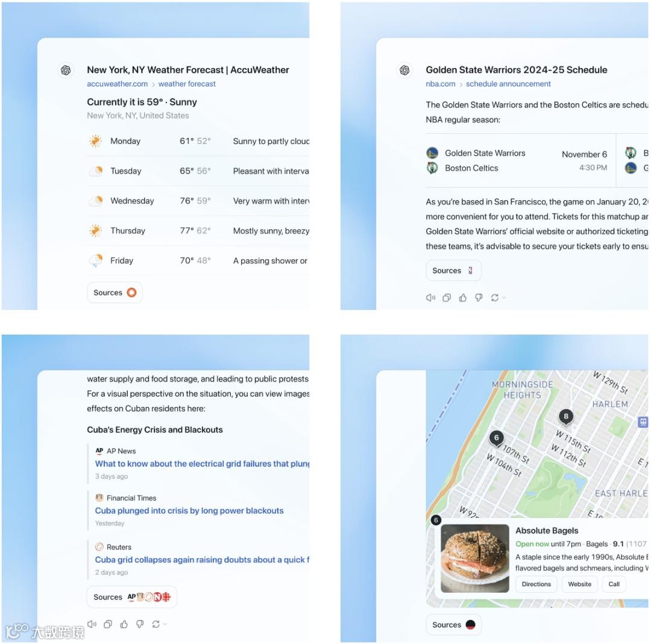Click the Thursday sunny weather icon
The height and width of the screenshot is (644, 651).
(x=95, y=230)
